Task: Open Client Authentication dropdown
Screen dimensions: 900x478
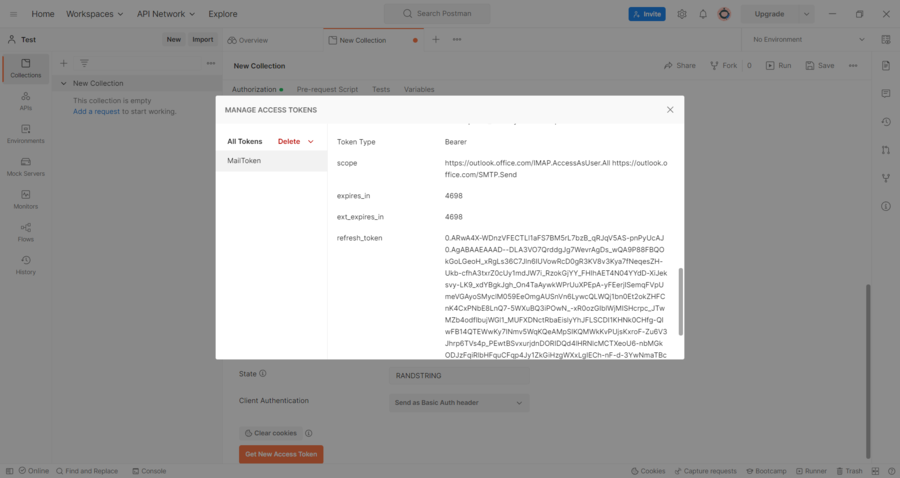Action: tap(459, 403)
